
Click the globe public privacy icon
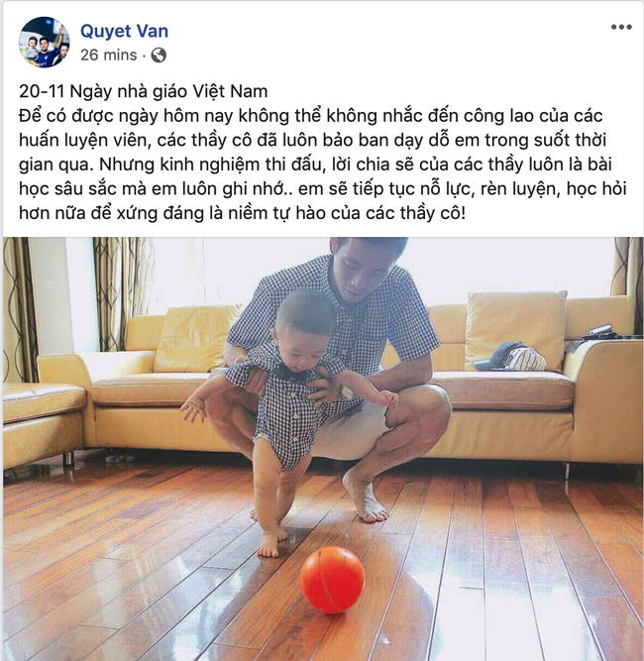pos(159,55)
